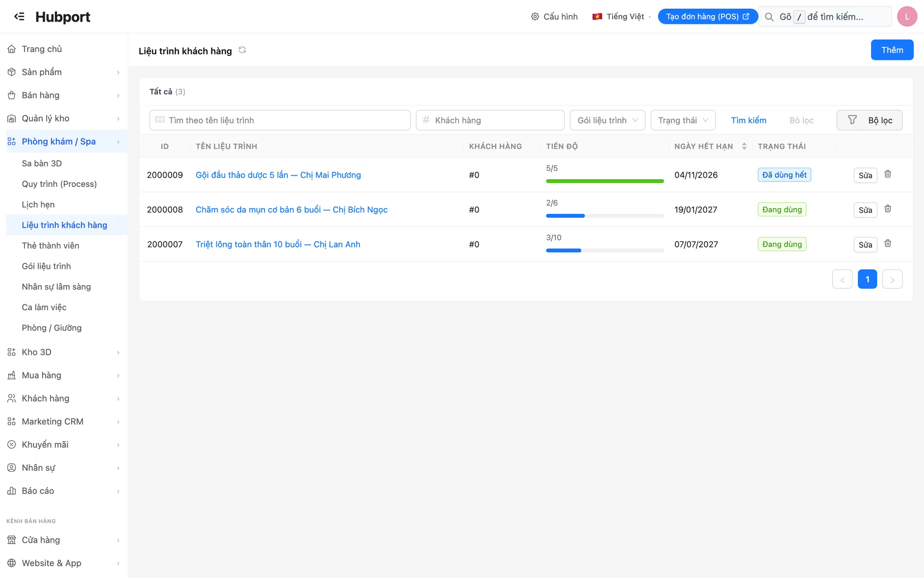
Task: Open Phòng / Giường submenu item
Action: coord(67,328)
